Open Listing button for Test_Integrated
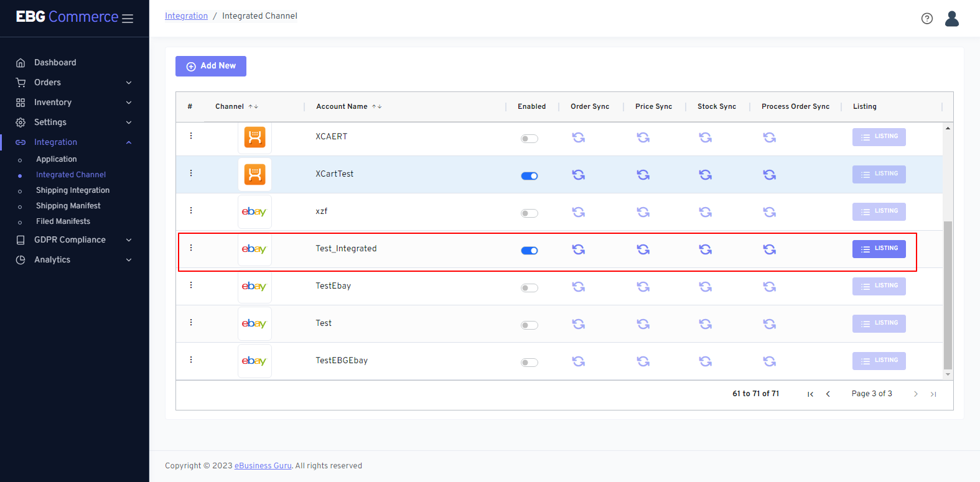This screenshot has width=980, height=482. [879, 249]
